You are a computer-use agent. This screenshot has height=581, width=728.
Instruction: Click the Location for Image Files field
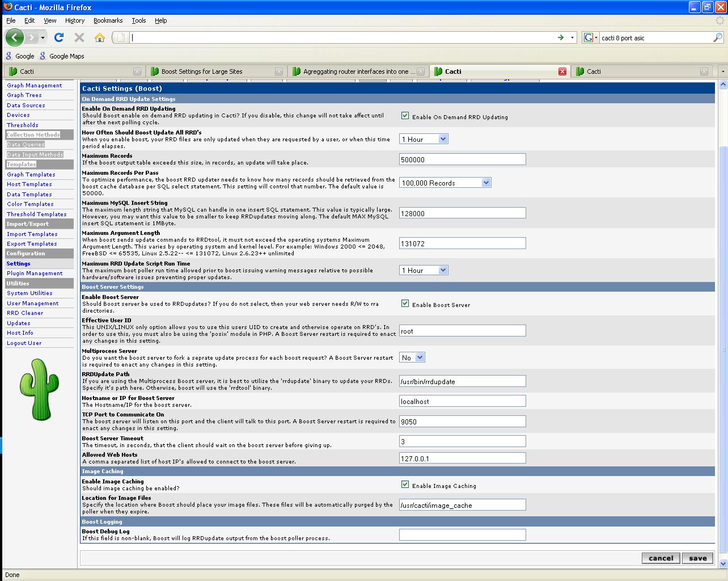(463, 504)
